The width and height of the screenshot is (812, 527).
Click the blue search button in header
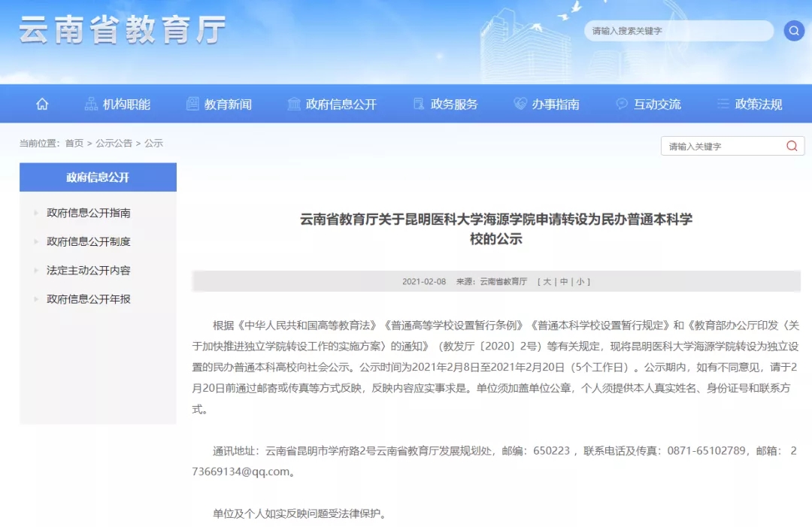[794, 31]
